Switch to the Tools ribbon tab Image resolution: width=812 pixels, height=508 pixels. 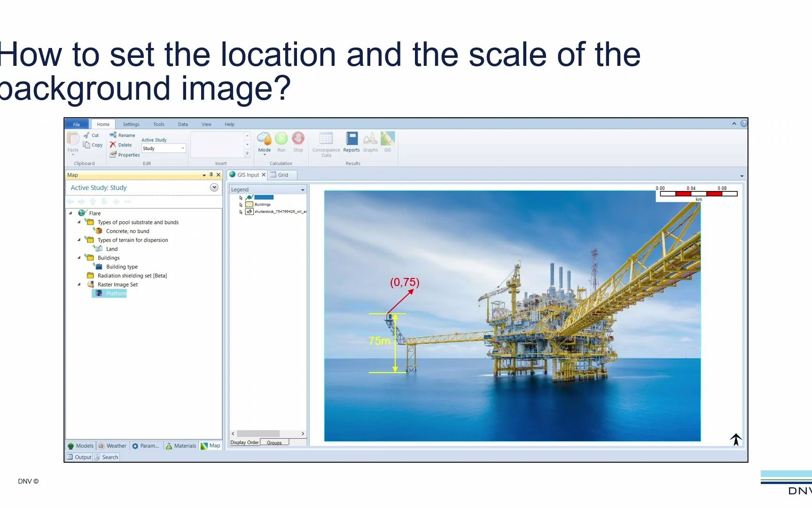tap(159, 124)
